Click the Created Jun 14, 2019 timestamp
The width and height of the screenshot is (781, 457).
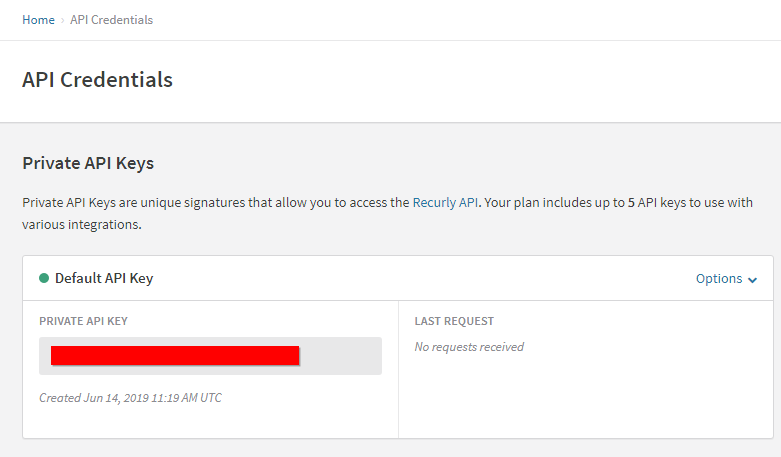tap(130, 398)
